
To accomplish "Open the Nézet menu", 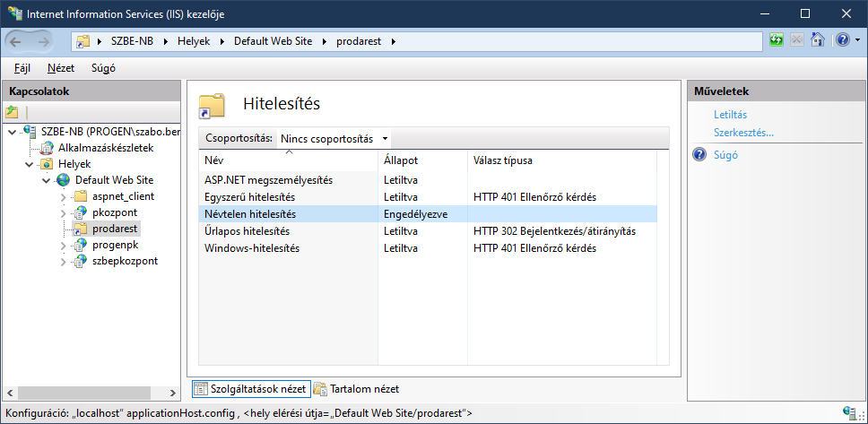I will [61, 68].
